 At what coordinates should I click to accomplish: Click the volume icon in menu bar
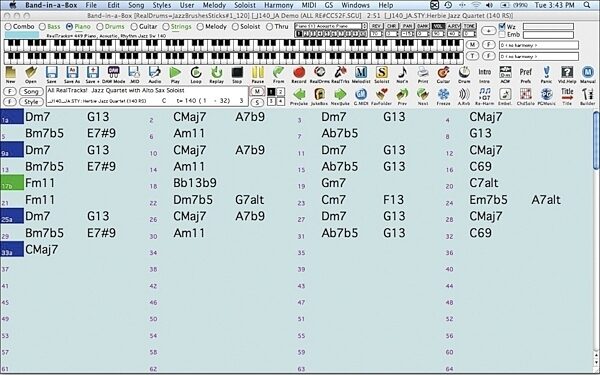[489, 5]
